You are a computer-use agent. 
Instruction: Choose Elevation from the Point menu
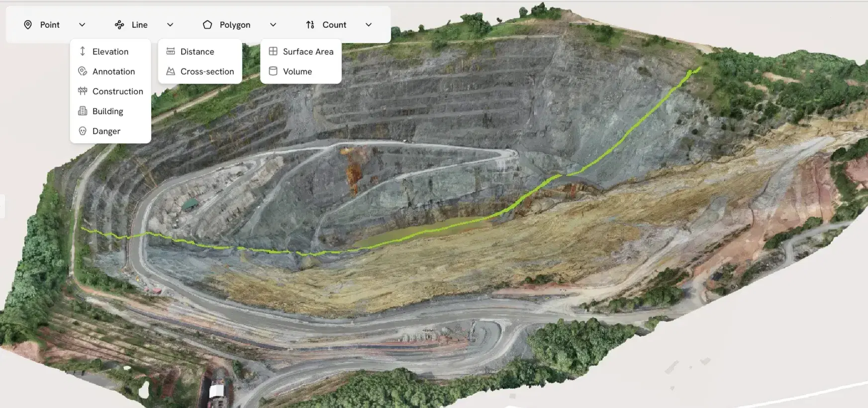click(x=110, y=52)
